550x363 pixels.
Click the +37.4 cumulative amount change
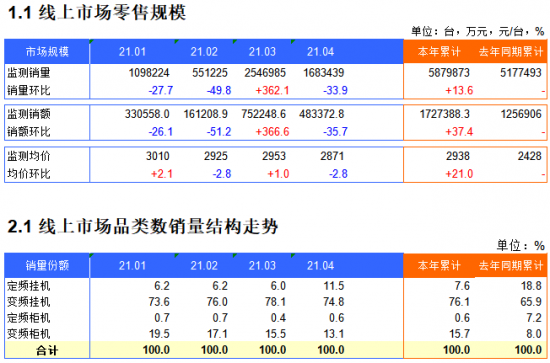point(459,132)
